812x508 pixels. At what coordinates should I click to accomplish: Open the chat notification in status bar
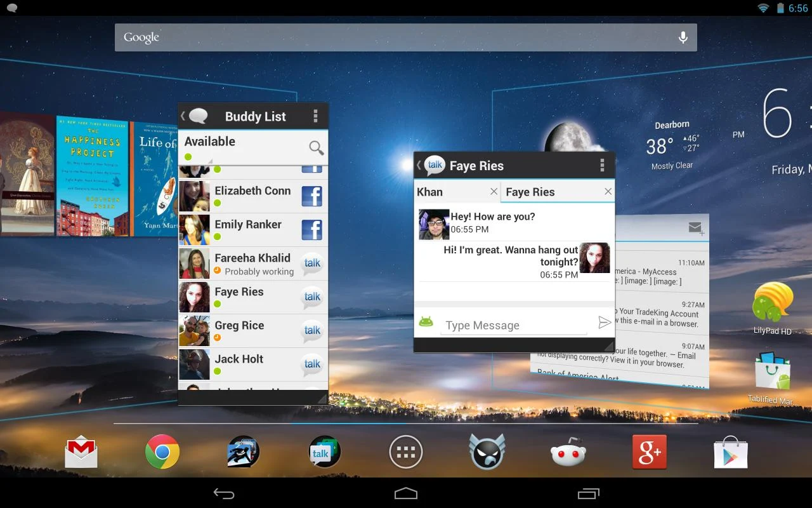pos(11,8)
